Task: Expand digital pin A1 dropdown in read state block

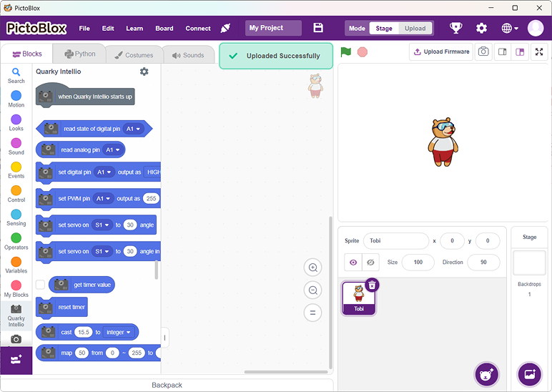Action: [134, 129]
